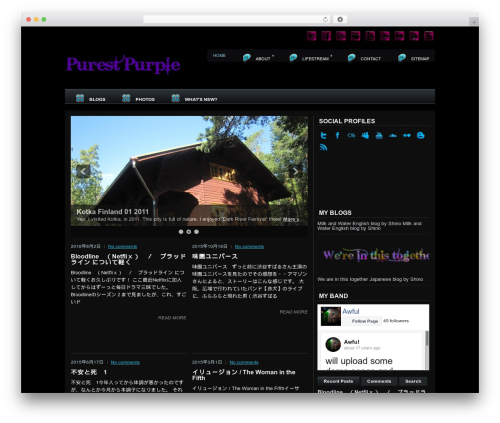Click the Purest Purple site logo
The image size is (500, 423).
(123, 64)
